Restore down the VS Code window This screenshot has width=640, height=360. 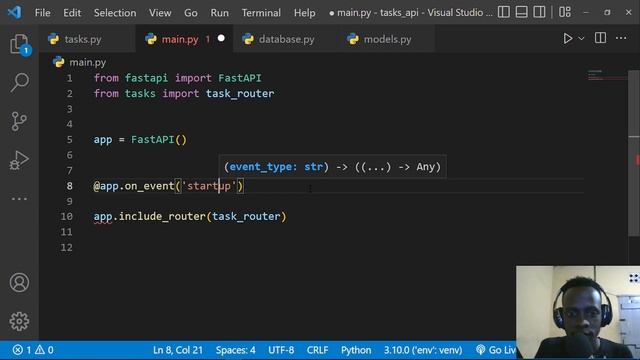click(x=607, y=13)
